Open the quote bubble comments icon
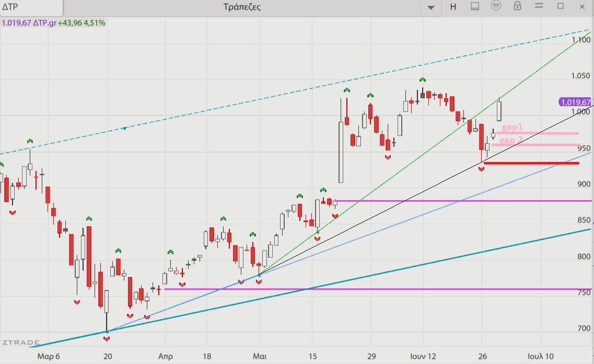Viewport: 594px width, 364px height. (x=496, y=6)
